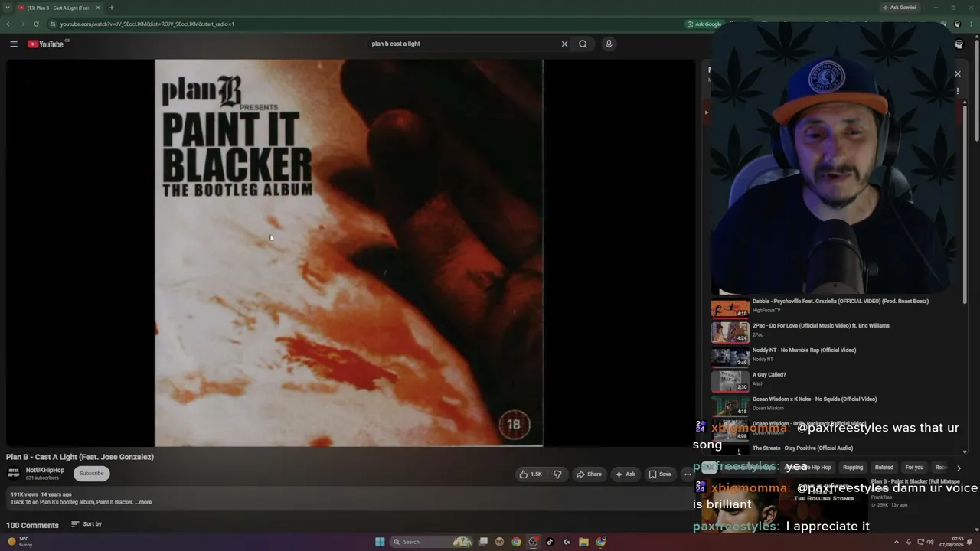980x551 pixels.
Task: Click the magnifier search button
Action: [583, 44]
